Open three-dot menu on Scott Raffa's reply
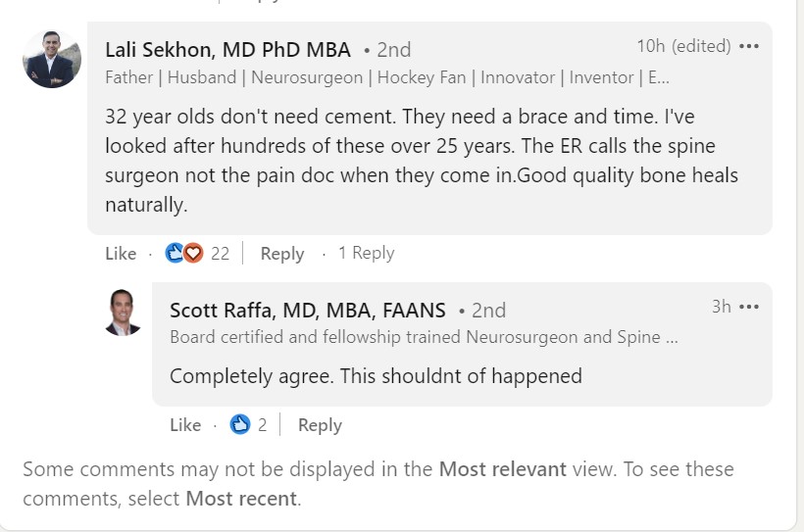This screenshot has width=804, height=532. point(749,307)
